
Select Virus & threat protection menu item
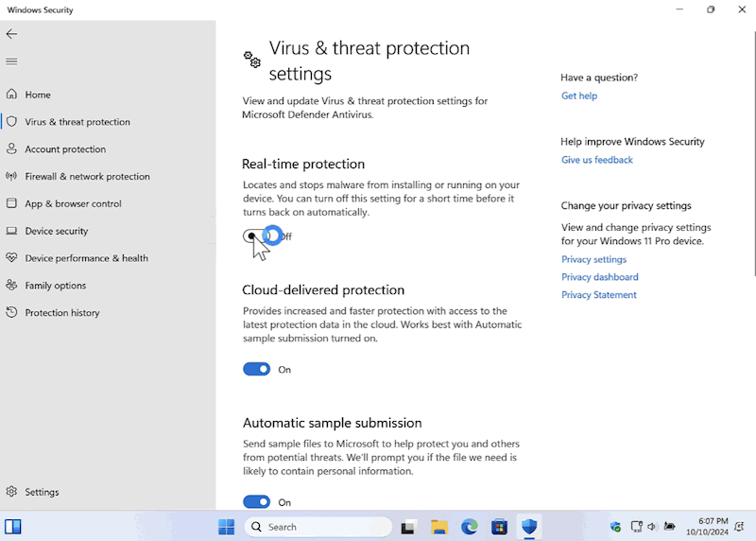tap(108, 122)
